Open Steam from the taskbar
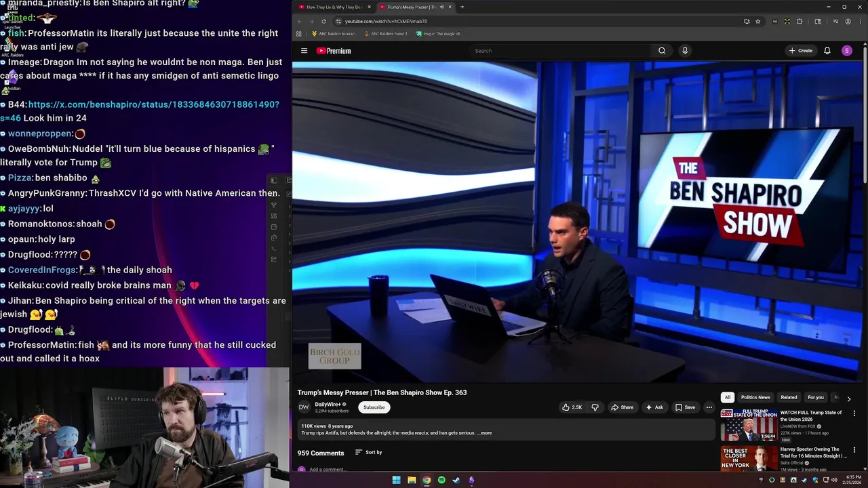Viewport: 868px width, 488px height. pyautogui.click(x=456, y=480)
